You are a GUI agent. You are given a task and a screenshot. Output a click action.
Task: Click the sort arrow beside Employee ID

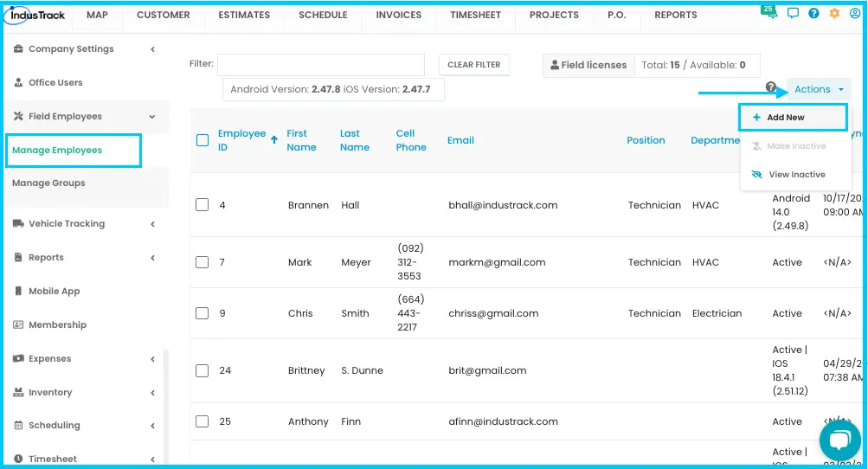pos(274,139)
